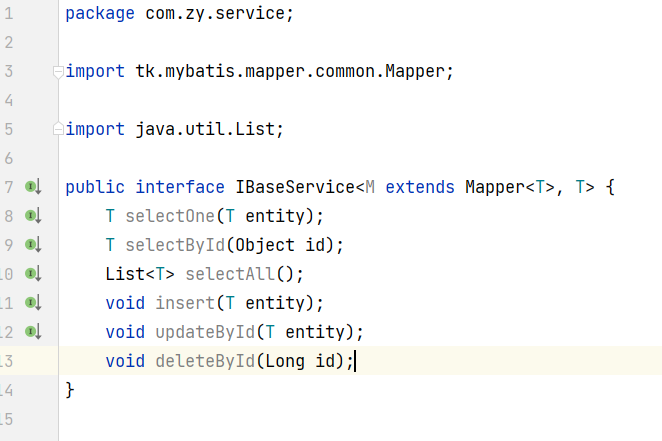Click line number 5 in the gutter

point(9,129)
